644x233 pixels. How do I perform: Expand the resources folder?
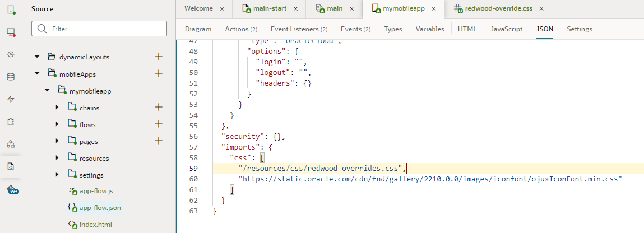57,158
